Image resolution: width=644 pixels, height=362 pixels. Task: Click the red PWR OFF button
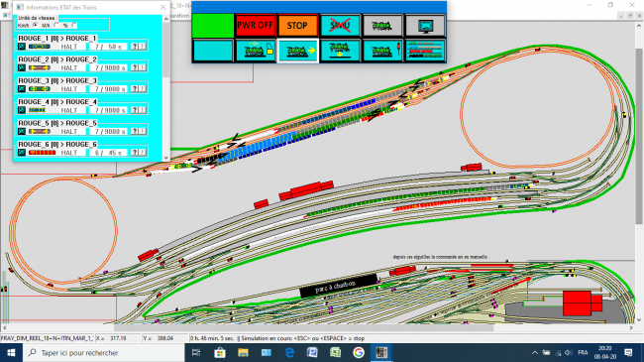point(255,26)
